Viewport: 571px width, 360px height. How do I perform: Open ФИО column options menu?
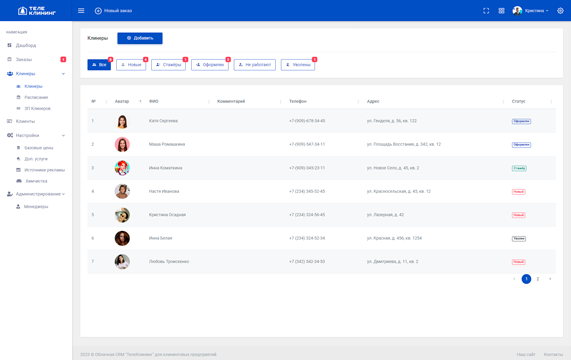209,102
